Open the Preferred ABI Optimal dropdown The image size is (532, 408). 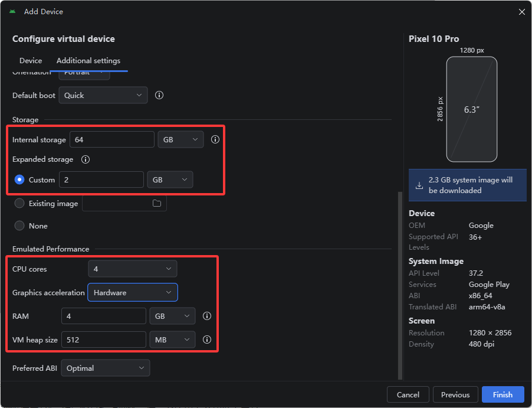106,368
